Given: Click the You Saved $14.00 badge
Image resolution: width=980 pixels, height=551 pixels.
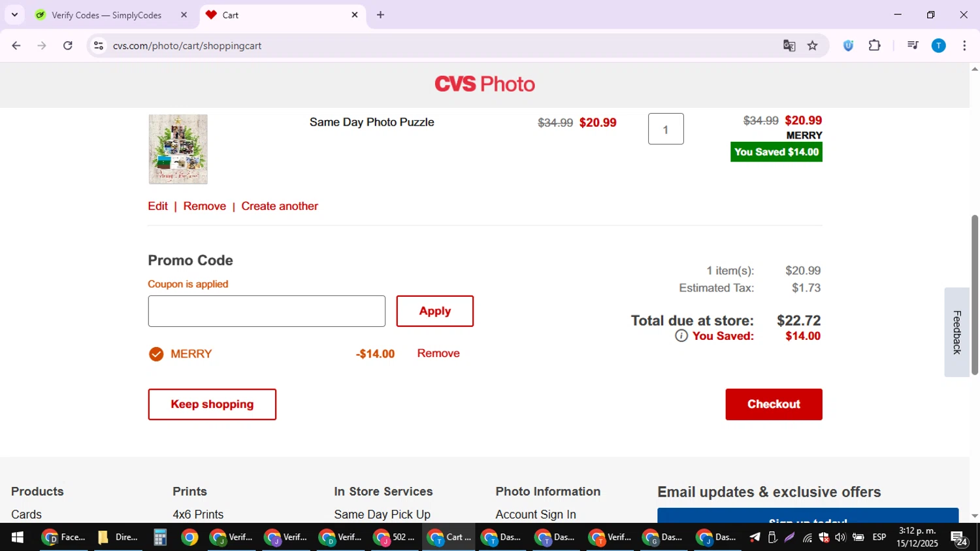Looking at the screenshot, I should coord(776,152).
